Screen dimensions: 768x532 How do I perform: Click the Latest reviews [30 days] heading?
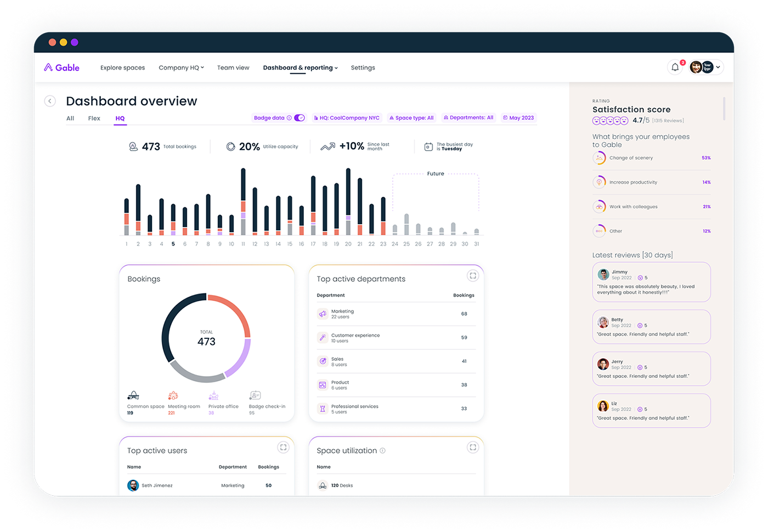[633, 255]
